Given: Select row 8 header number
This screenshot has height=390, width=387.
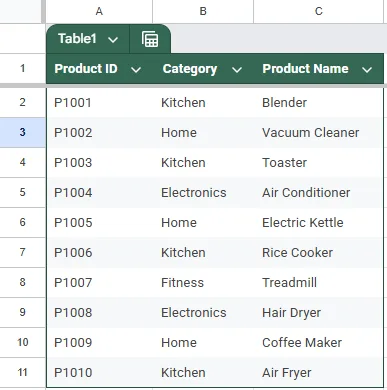Looking at the screenshot, I should pos(22,282).
